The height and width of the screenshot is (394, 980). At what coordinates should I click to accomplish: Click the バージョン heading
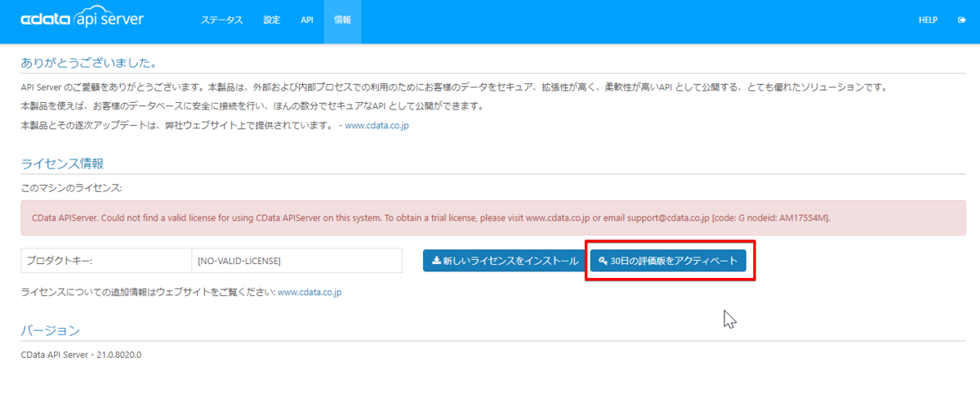point(51,331)
